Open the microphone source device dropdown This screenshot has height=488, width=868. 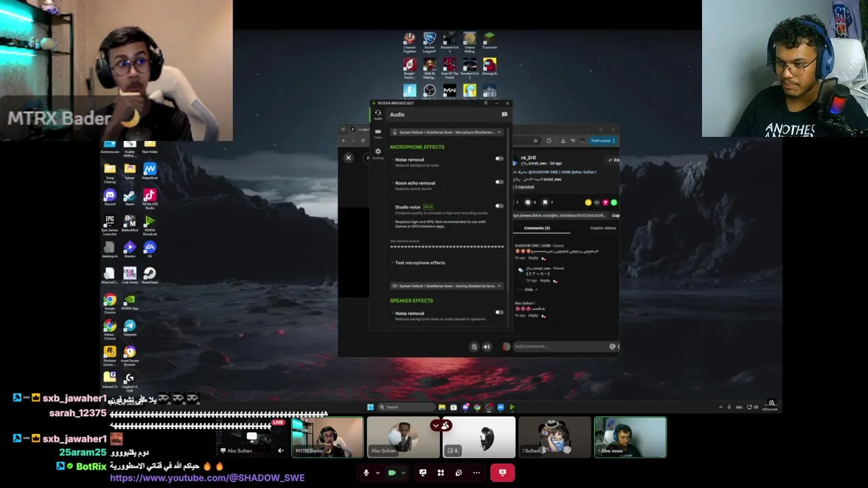tap(447, 132)
